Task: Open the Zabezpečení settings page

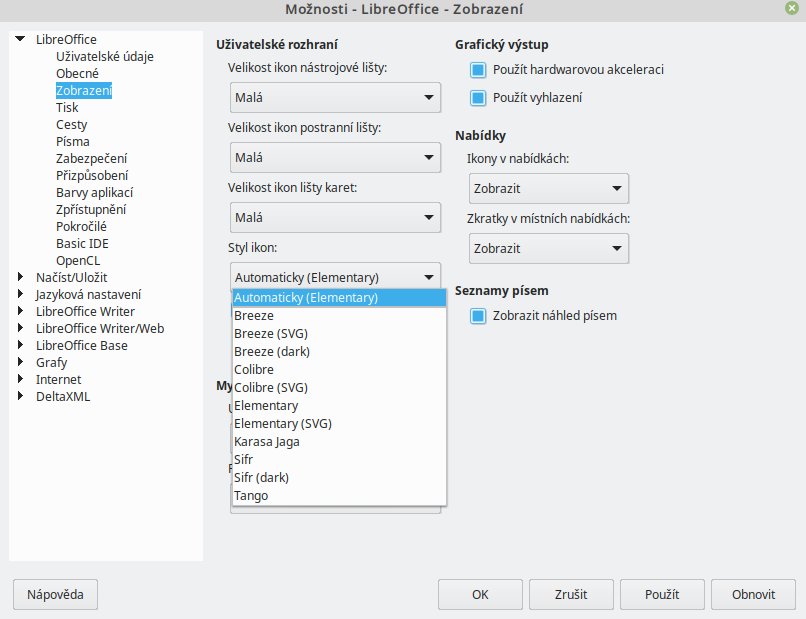Action: [91, 158]
